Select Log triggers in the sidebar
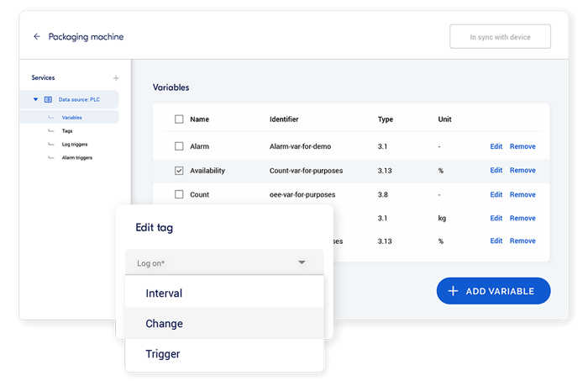Image resolution: width=588 pixels, height=381 pixels. click(76, 144)
